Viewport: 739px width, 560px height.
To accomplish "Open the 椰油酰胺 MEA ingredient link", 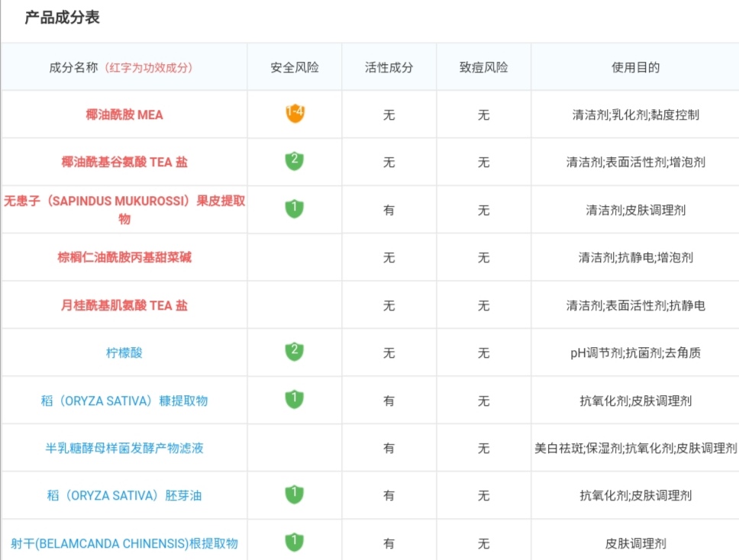I will [124, 114].
